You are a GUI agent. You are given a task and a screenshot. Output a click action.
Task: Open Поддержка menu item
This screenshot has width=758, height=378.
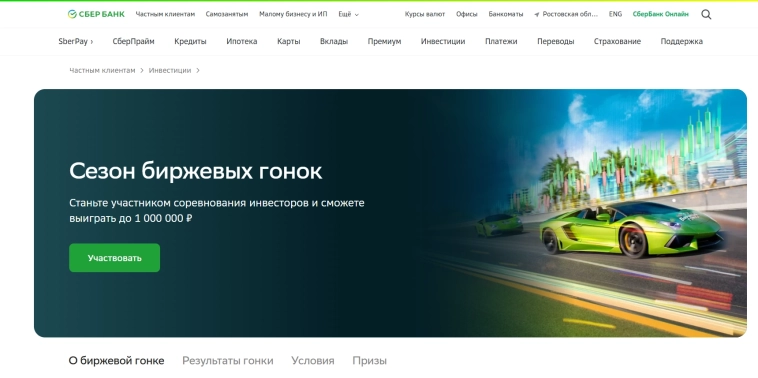coord(682,42)
